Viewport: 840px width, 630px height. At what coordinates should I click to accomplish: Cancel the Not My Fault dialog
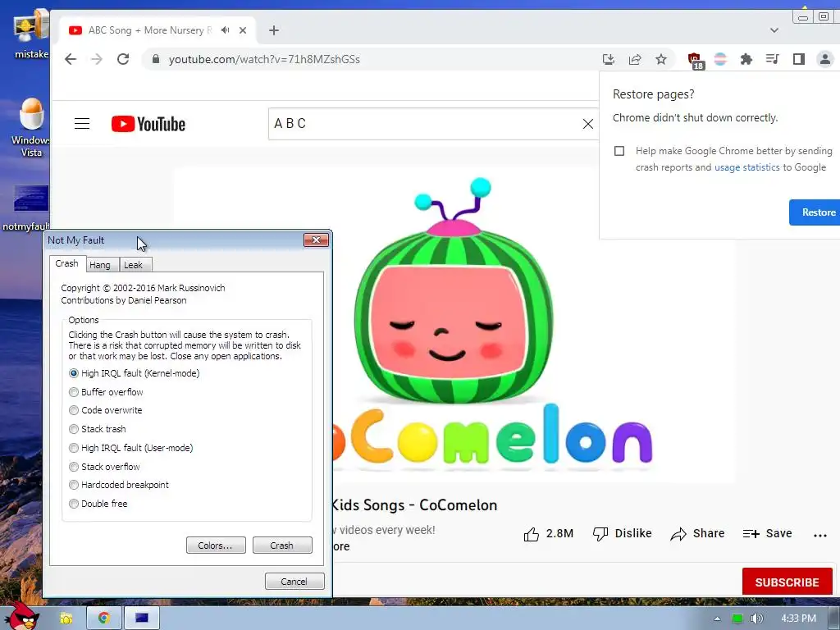294,582
